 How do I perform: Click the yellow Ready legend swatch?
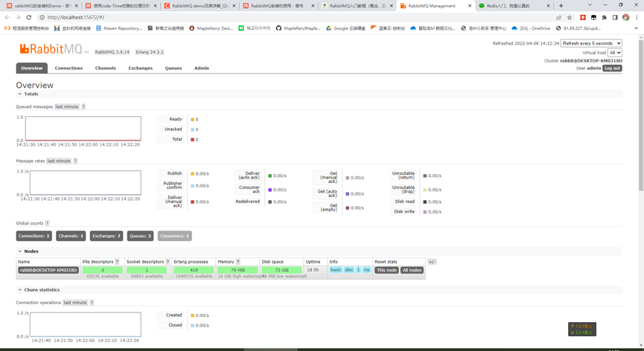pos(192,120)
